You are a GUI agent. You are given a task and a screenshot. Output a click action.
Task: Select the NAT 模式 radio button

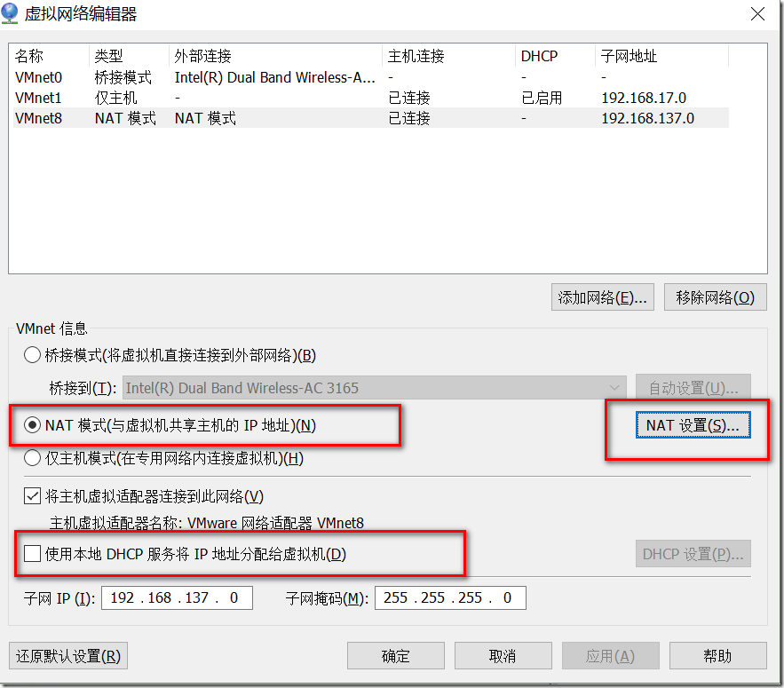tap(32, 424)
